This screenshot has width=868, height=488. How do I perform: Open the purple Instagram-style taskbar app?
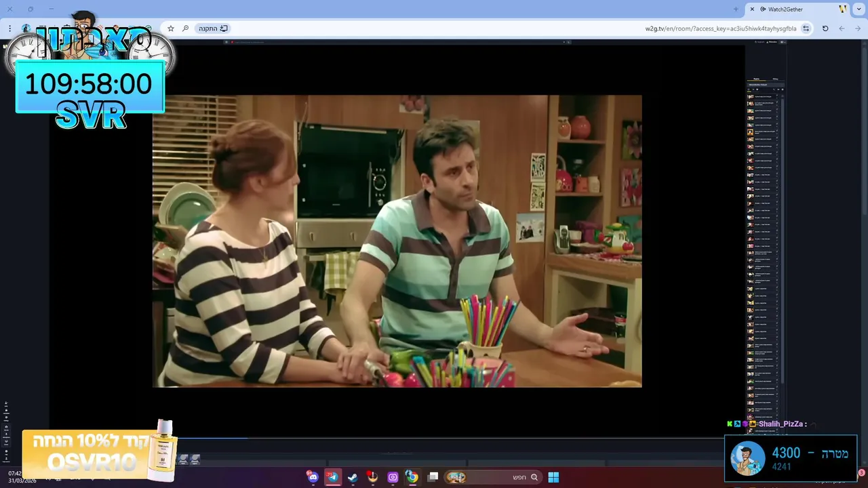point(393,477)
